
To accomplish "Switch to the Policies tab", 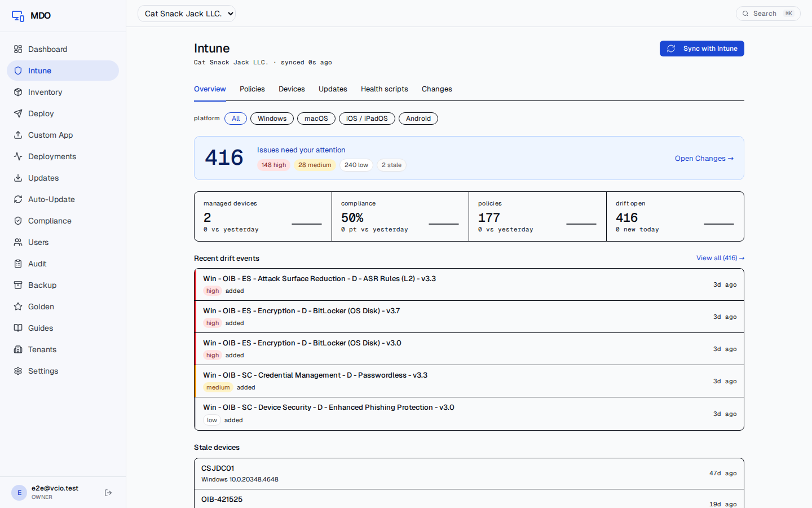I will coord(252,89).
